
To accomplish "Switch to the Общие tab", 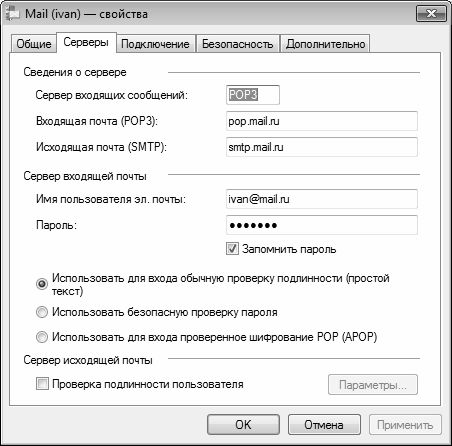I will coord(34,44).
